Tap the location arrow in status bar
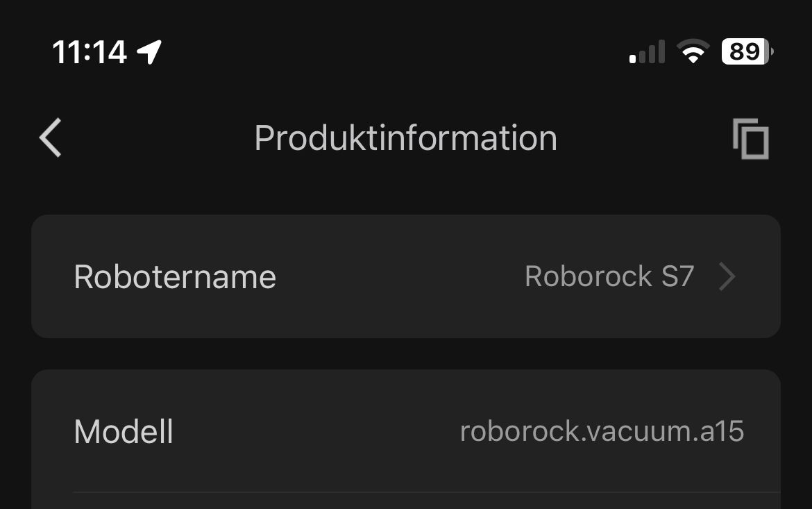This screenshot has height=509, width=812. (x=149, y=52)
